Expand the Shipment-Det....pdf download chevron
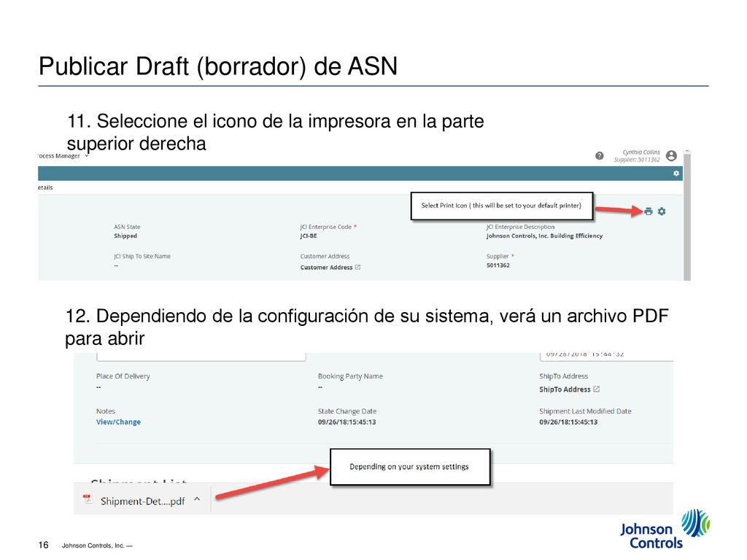This screenshot has height=560, width=747. click(197, 499)
